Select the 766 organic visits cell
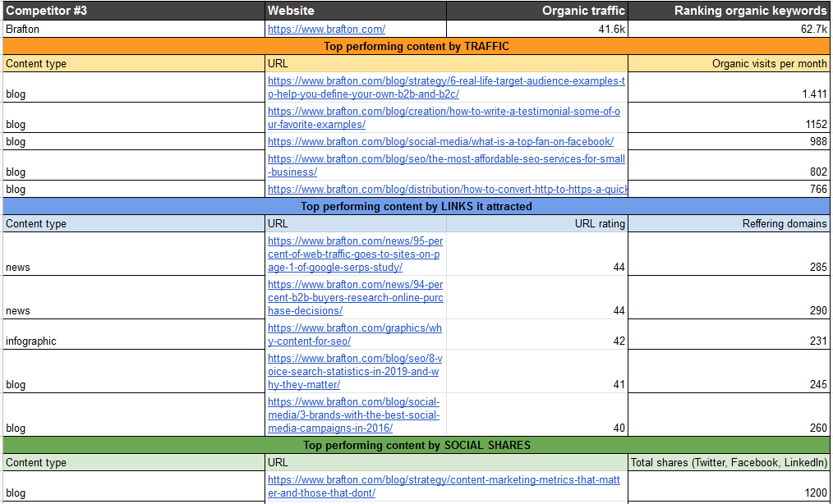 click(x=729, y=189)
